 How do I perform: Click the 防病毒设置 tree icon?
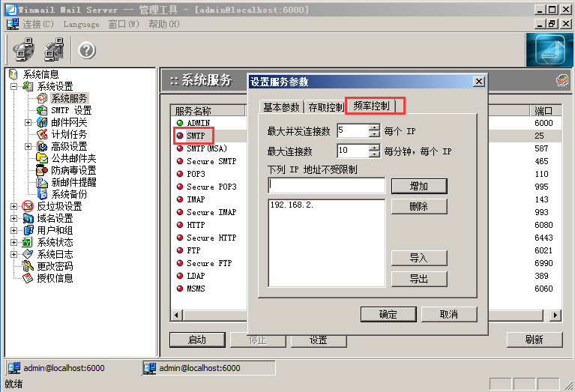pyautogui.click(x=42, y=170)
